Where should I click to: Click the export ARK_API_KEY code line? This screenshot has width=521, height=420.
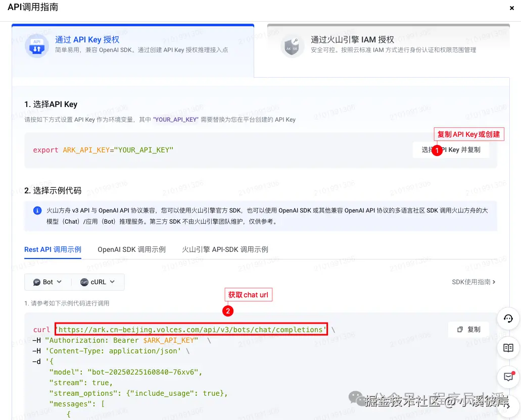pos(103,150)
